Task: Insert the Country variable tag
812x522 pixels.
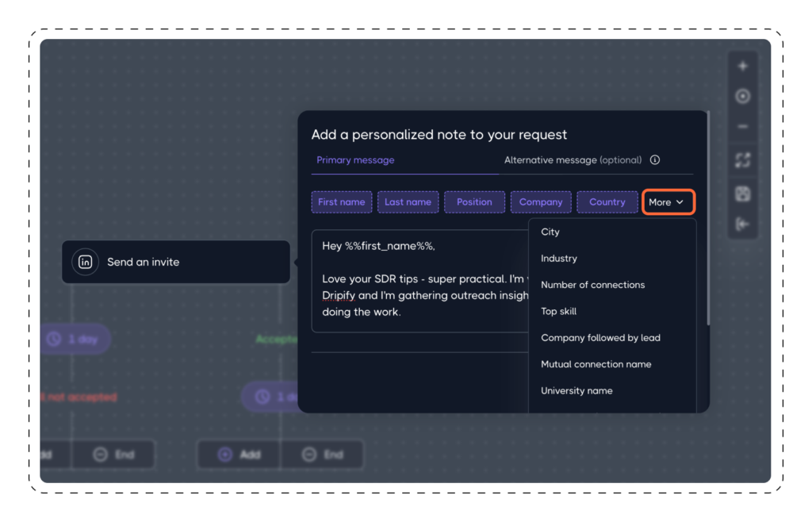Action: tap(607, 202)
